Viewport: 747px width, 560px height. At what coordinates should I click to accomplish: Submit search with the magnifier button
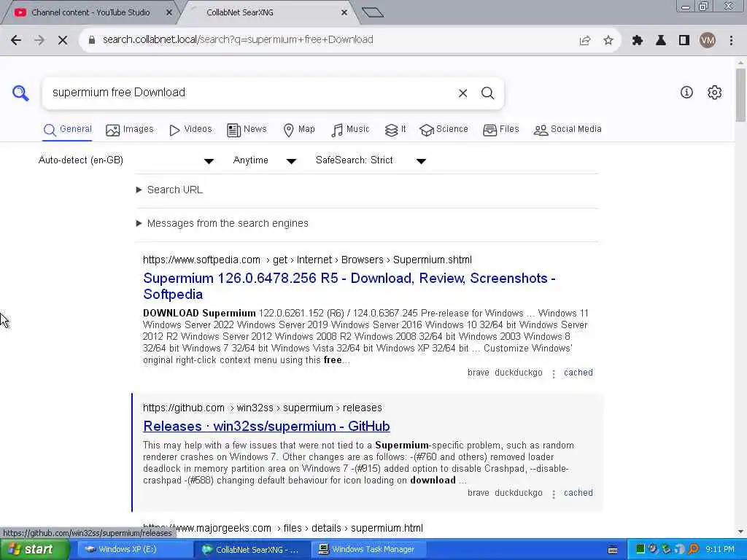487,93
